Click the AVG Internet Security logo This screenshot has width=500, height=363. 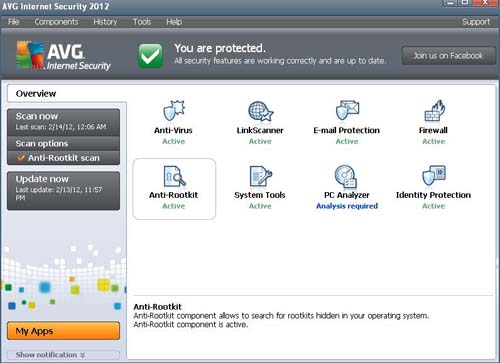point(63,56)
